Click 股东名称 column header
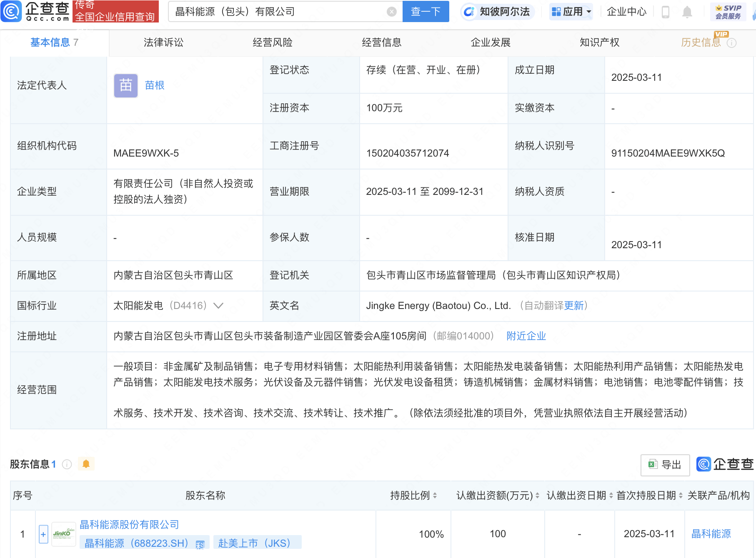Screen dimensions: 756x558 coord(205,496)
